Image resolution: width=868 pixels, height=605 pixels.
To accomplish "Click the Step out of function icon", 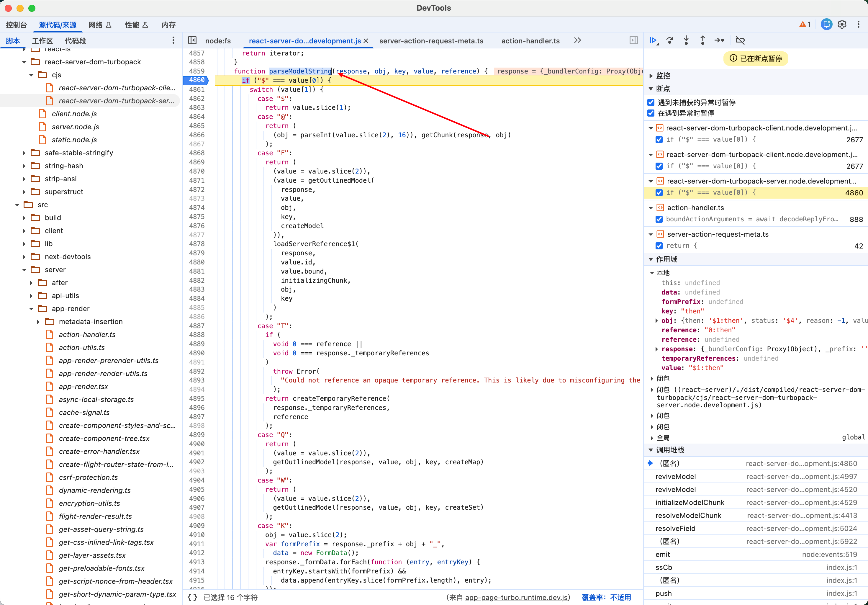I will click(x=702, y=40).
